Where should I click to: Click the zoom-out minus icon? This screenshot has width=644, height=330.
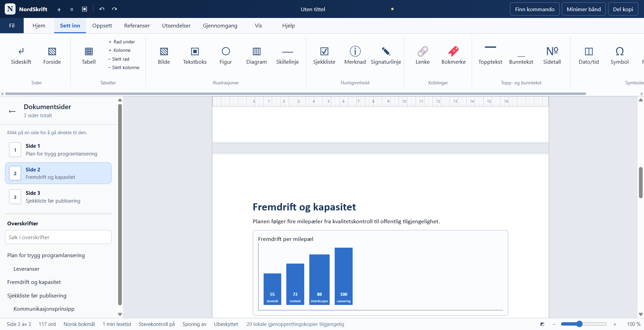point(554,324)
